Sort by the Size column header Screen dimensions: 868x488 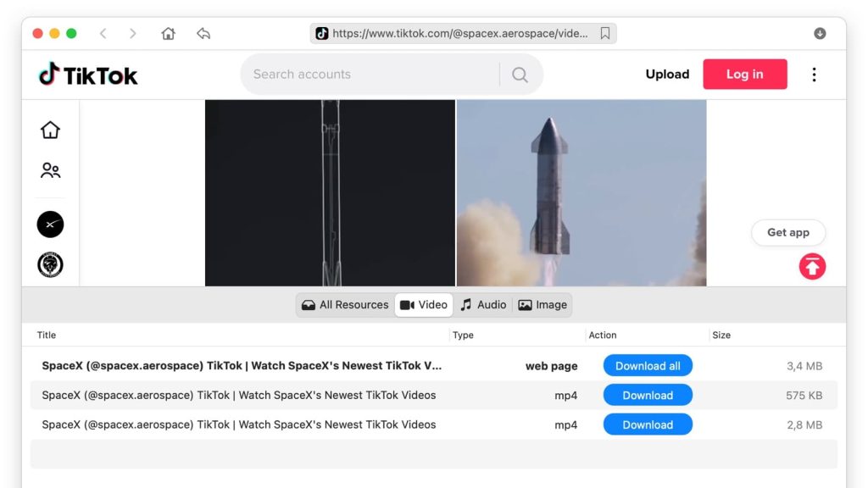pyautogui.click(x=721, y=335)
